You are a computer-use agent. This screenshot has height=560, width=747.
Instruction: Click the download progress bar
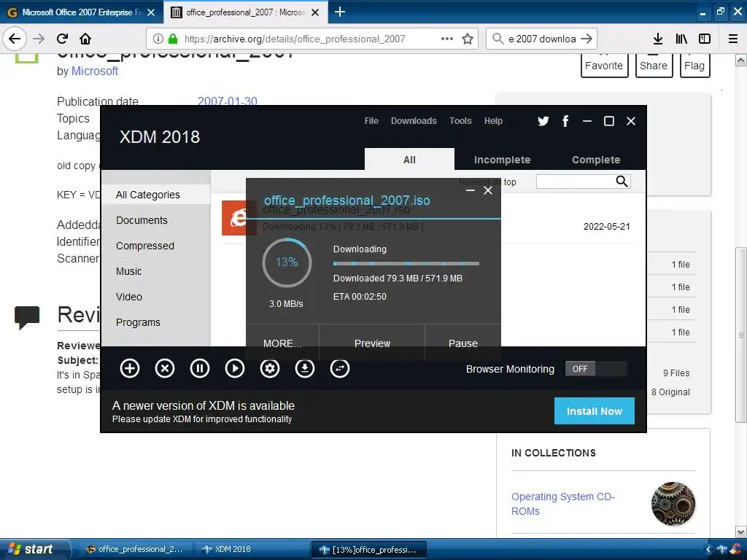[406, 263]
